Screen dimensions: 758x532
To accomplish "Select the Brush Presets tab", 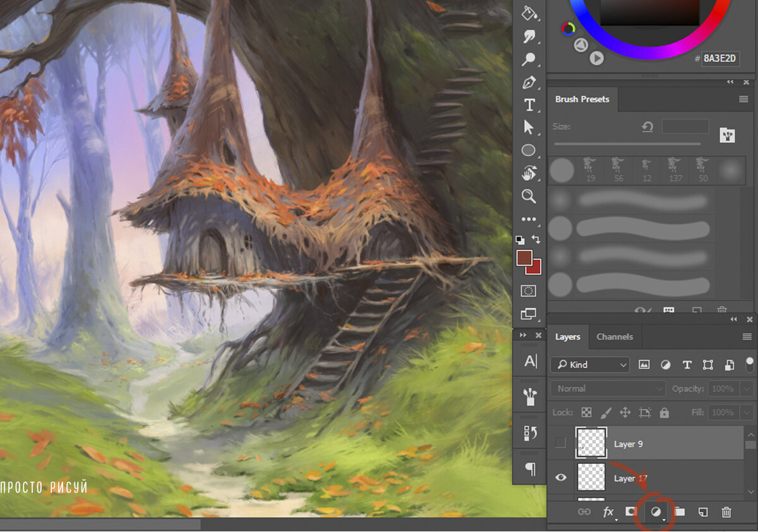I will [582, 99].
